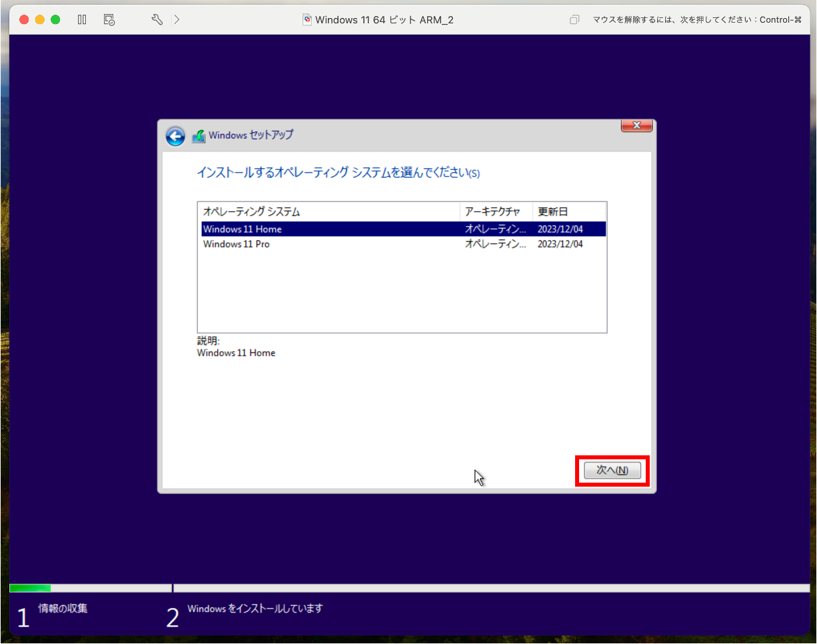817x644 pixels.
Task: Open the wrench settings icon
Action: [x=157, y=19]
